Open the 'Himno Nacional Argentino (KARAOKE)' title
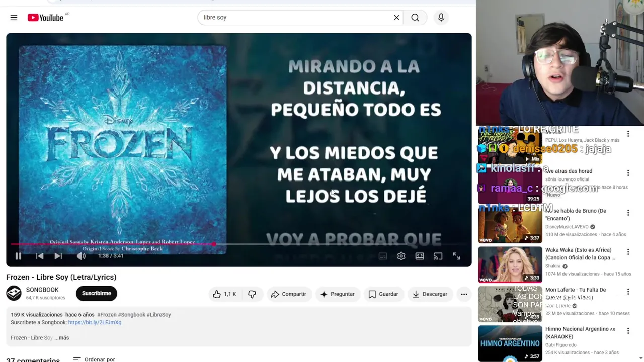This screenshot has width=644, height=362. pos(580,333)
